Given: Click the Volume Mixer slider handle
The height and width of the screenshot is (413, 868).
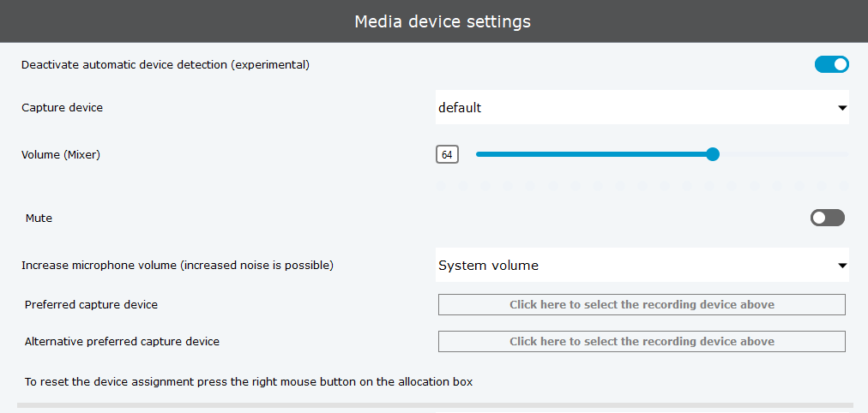Looking at the screenshot, I should click(x=712, y=154).
